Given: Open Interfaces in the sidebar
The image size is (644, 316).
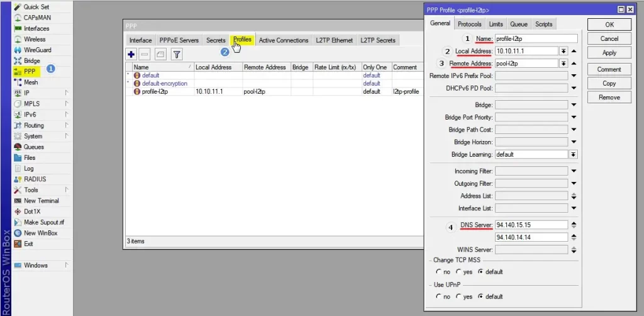Looking at the screenshot, I should coord(36,28).
